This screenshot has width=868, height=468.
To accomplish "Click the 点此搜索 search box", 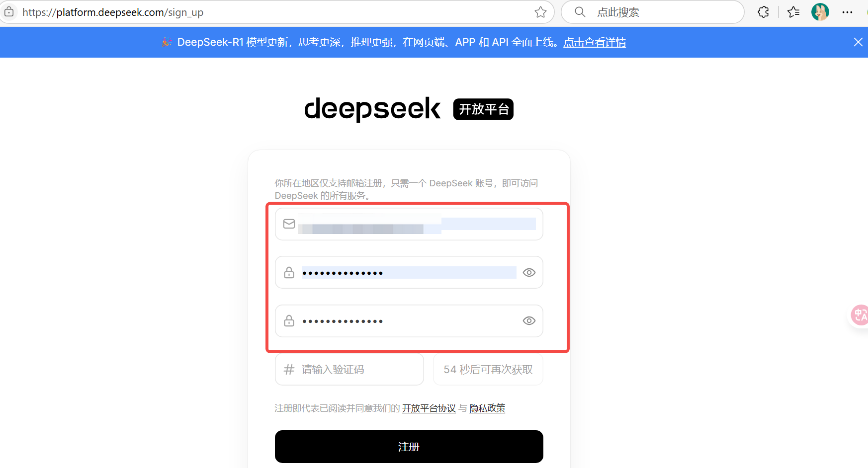I will click(653, 12).
